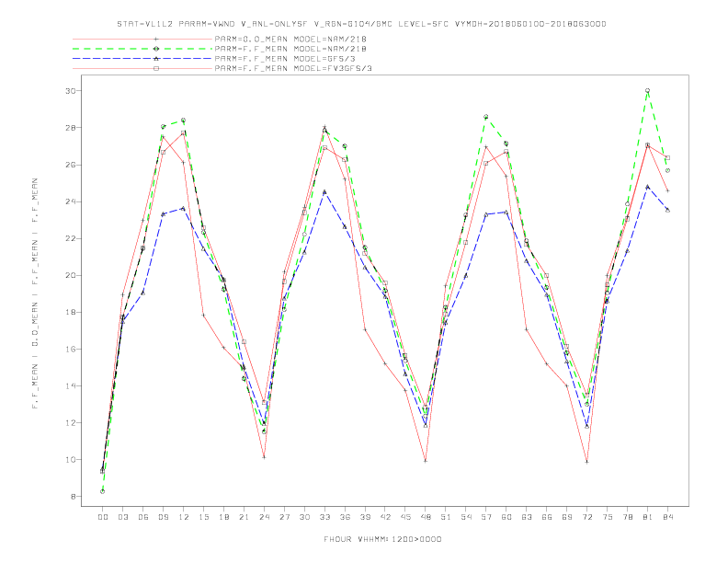Click x-axis tick label 81
Screen dimensions: 728x563
point(648,517)
